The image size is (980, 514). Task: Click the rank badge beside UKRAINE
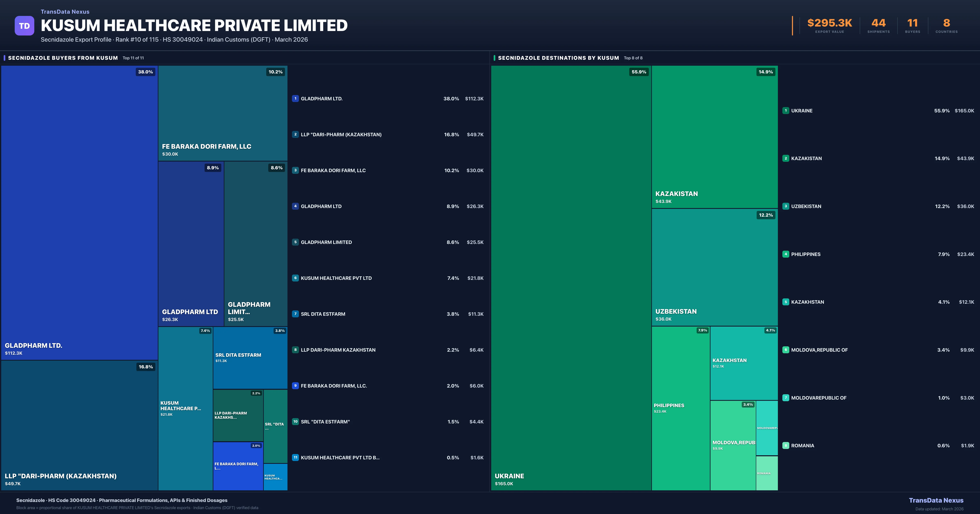point(786,111)
